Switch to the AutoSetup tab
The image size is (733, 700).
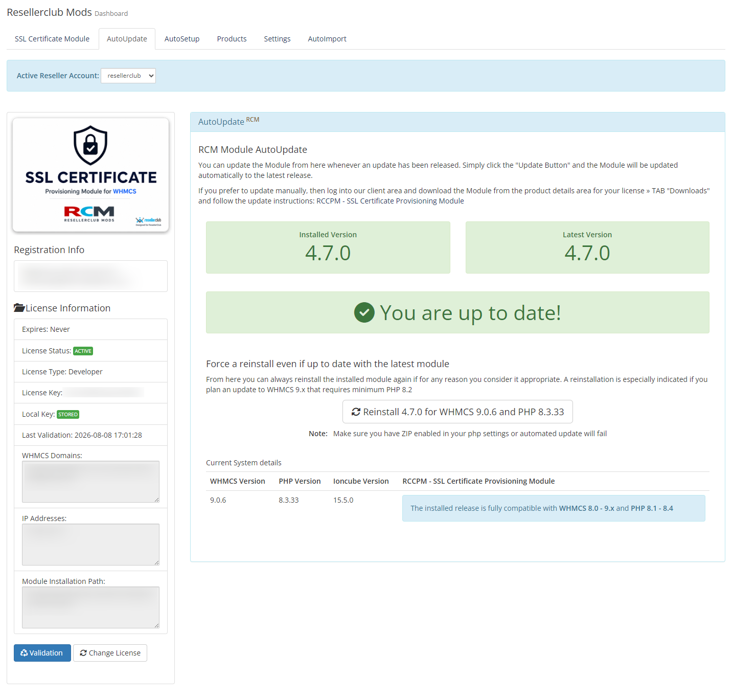pos(182,39)
